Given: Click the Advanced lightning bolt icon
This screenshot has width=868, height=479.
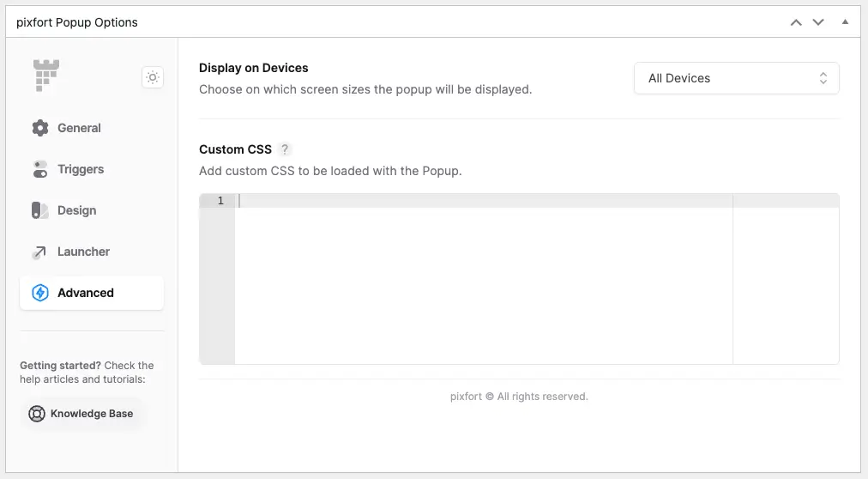Looking at the screenshot, I should tap(39, 293).
